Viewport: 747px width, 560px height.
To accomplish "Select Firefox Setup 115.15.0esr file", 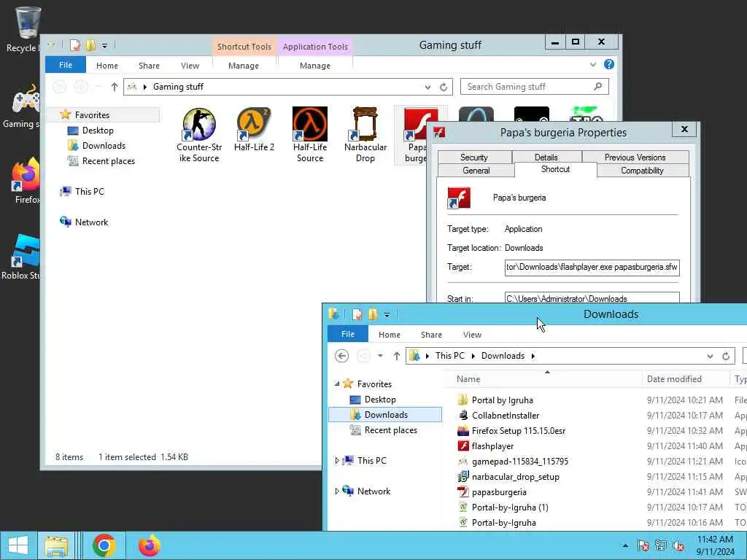I will pyautogui.click(x=519, y=430).
